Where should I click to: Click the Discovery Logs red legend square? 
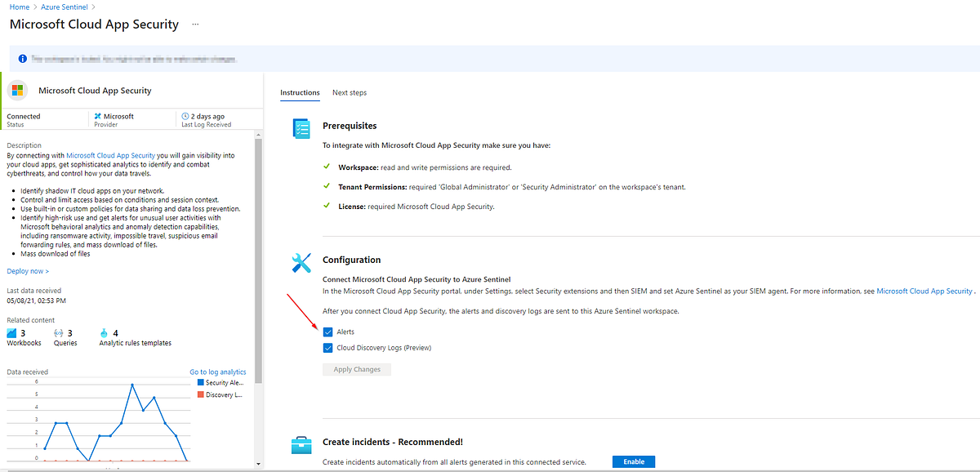point(200,395)
